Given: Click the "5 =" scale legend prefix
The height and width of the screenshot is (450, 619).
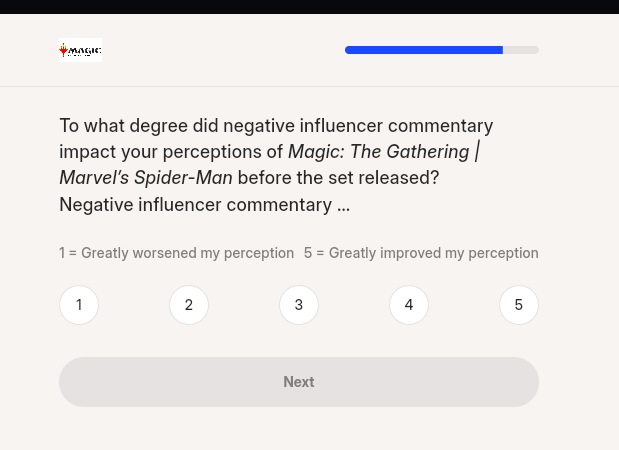Looking at the screenshot, I should pos(314,253).
